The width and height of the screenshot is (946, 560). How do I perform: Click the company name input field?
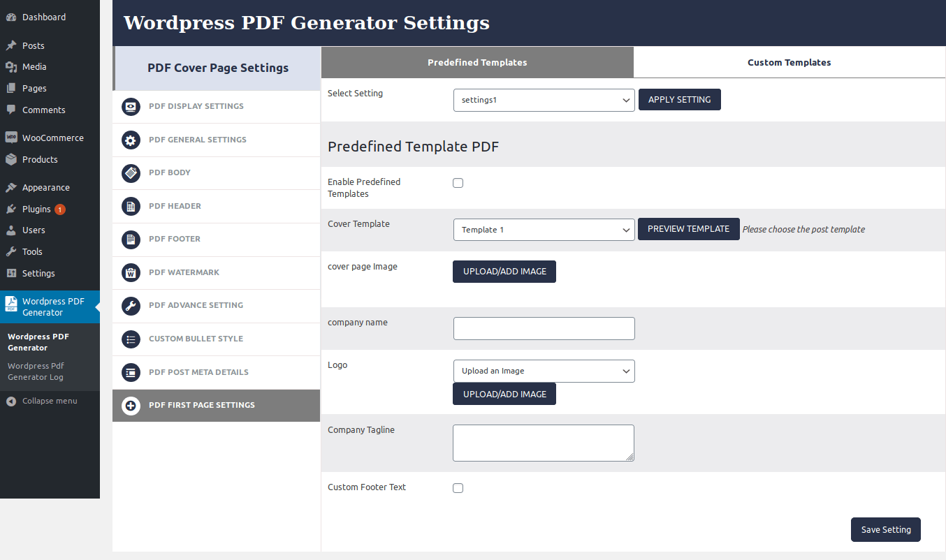[544, 328]
